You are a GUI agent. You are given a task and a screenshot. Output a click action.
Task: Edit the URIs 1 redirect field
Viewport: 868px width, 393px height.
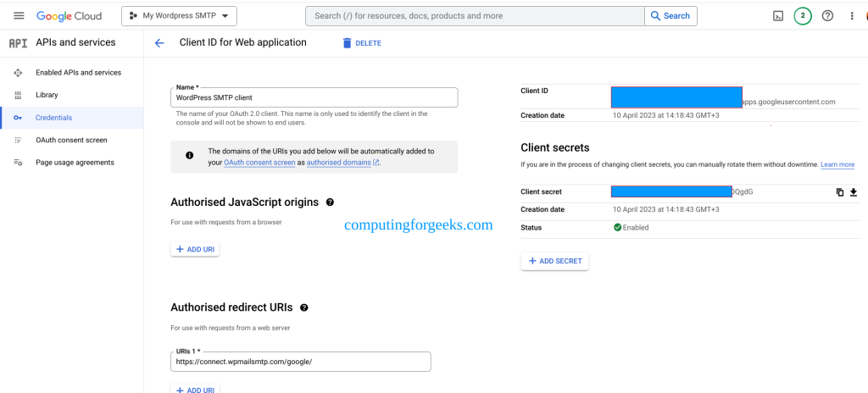pos(301,362)
